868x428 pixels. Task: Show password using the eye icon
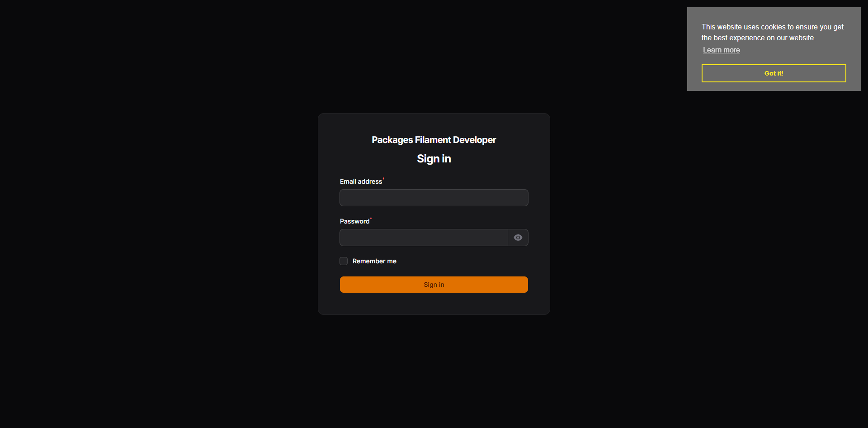click(518, 238)
